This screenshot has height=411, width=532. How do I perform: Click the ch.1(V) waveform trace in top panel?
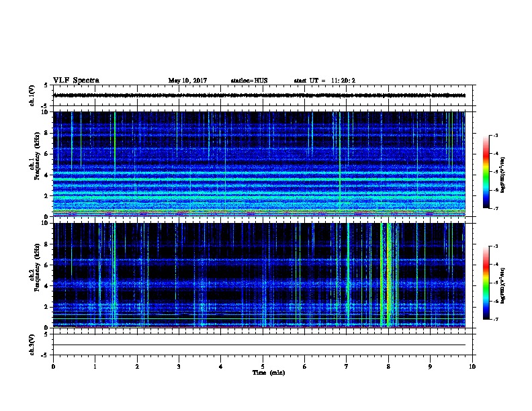click(259, 95)
